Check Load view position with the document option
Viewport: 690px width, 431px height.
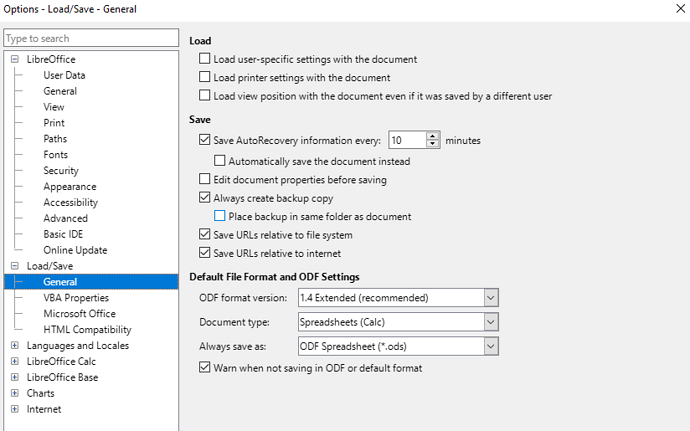tap(205, 96)
